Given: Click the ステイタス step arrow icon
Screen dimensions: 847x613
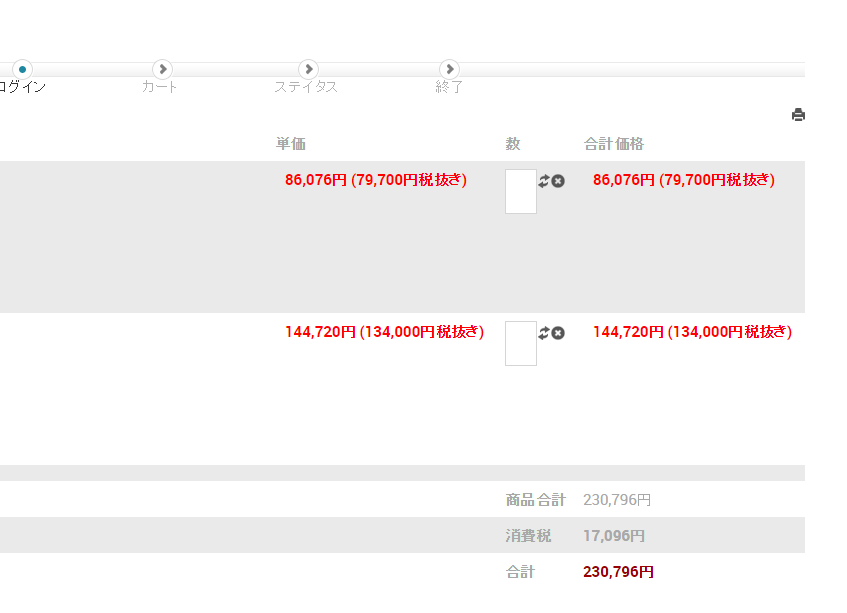Looking at the screenshot, I should pyautogui.click(x=308, y=69).
